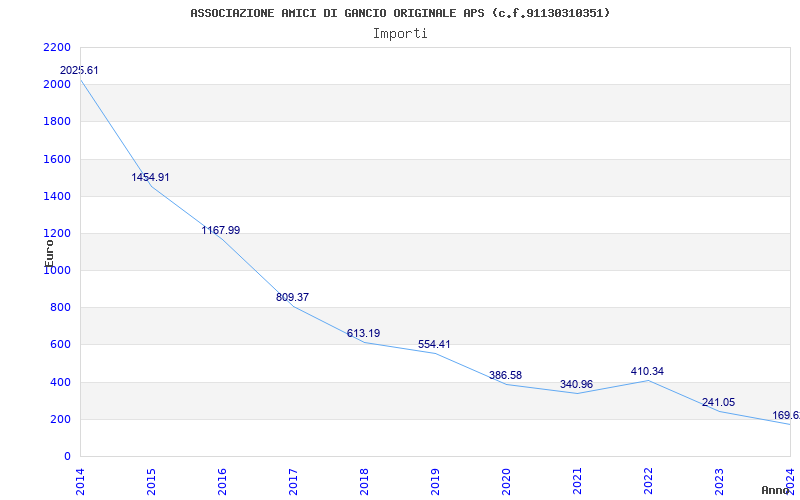The image size is (800, 500).
Task: Select data label 241.05
Action: click(718, 402)
